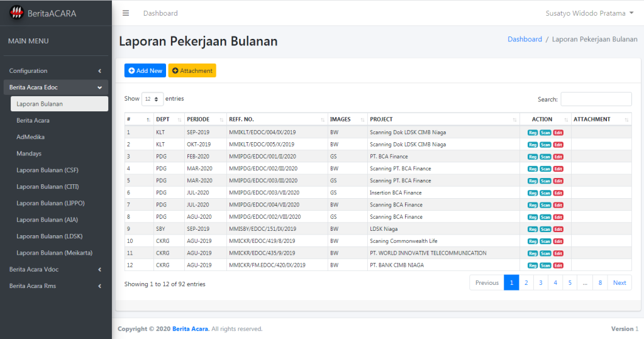The height and width of the screenshot is (339, 644).
Task: Expand the Berita Acara Rms menu
Action: click(55, 286)
